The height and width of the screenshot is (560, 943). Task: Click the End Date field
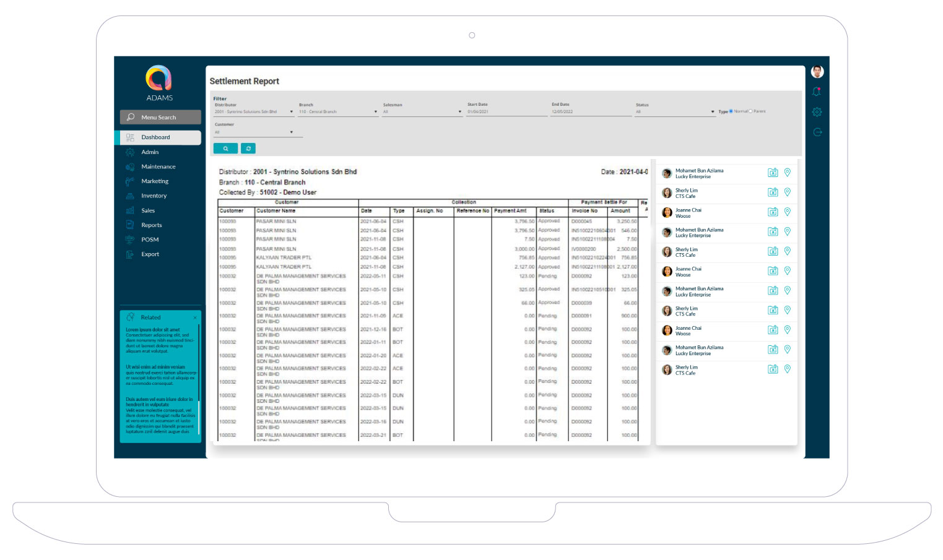(591, 112)
